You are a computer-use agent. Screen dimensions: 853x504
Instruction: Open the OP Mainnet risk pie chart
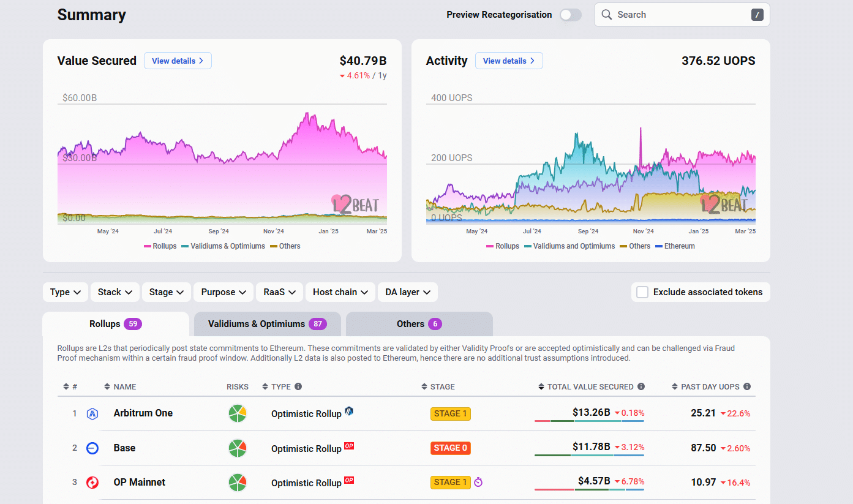click(238, 483)
